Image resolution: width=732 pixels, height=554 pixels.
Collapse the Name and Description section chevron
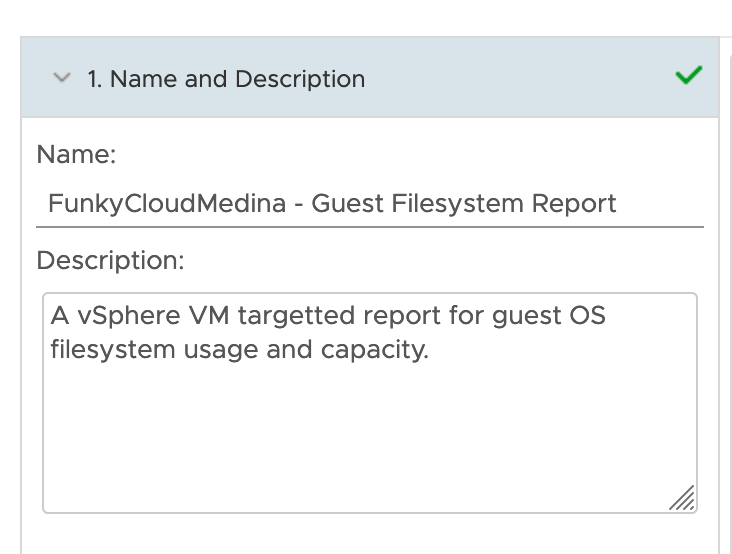point(62,78)
